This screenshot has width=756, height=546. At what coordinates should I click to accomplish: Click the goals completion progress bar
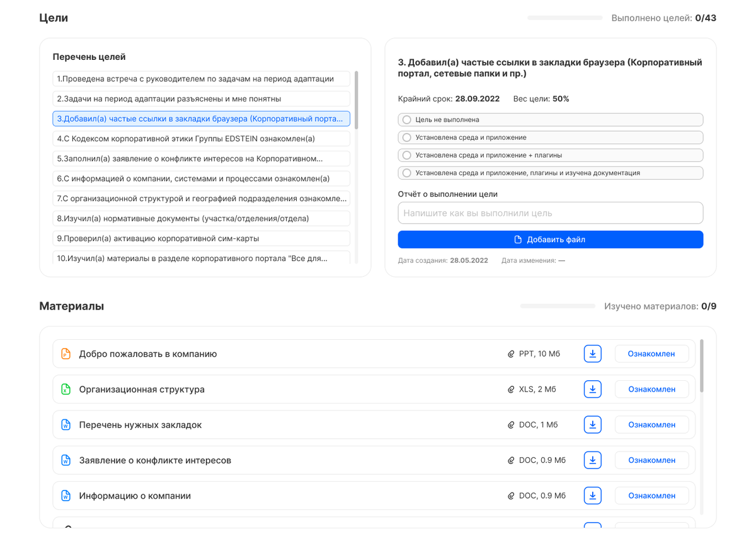pyautogui.click(x=565, y=18)
